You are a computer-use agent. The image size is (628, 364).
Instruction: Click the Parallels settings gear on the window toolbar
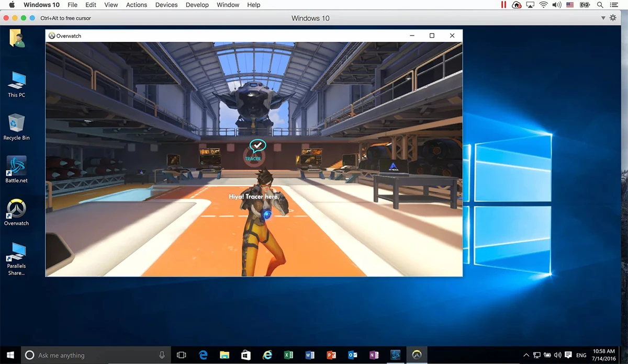point(612,17)
